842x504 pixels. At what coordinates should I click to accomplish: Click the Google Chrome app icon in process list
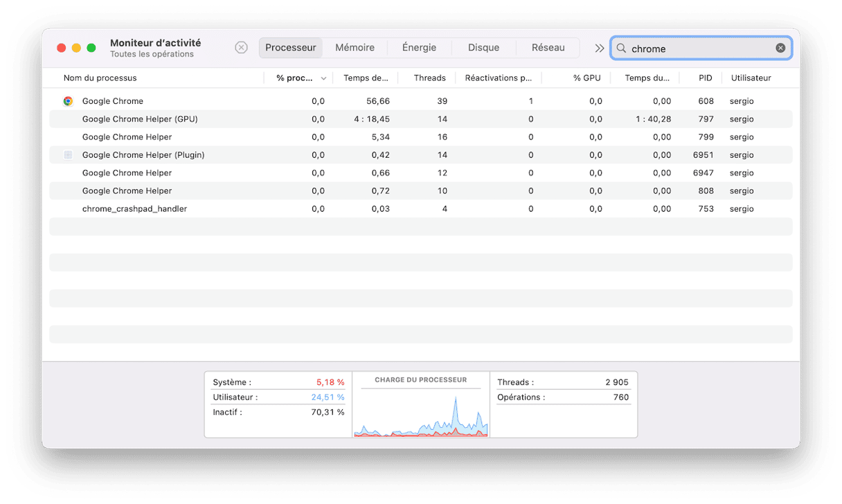click(x=68, y=101)
